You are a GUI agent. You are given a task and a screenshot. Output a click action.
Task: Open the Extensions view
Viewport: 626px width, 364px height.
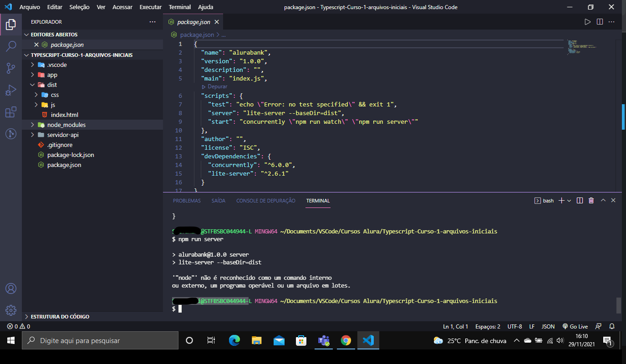click(11, 112)
